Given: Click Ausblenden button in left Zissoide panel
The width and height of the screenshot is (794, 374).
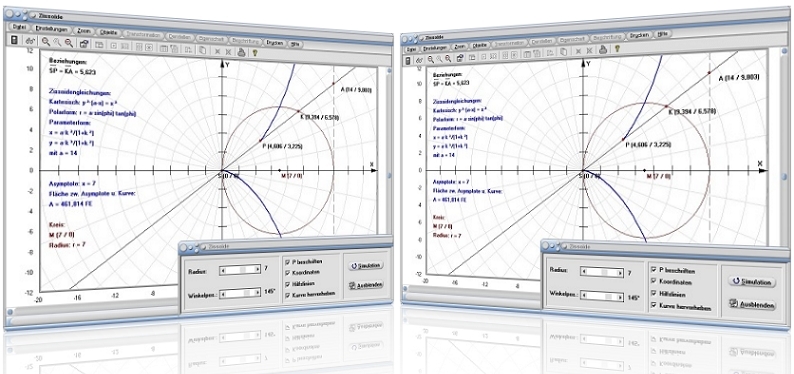Looking at the screenshot, I should (366, 285).
